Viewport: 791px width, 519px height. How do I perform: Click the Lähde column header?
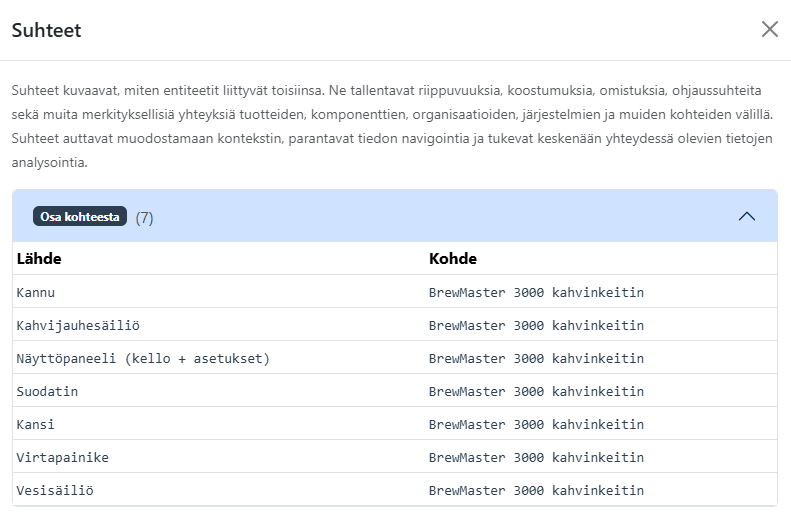(39, 259)
